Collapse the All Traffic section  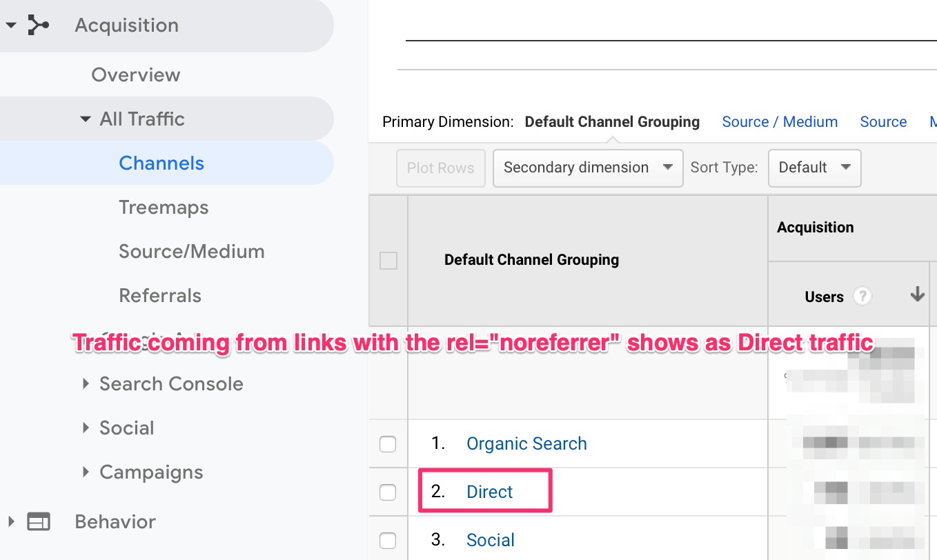point(86,119)
